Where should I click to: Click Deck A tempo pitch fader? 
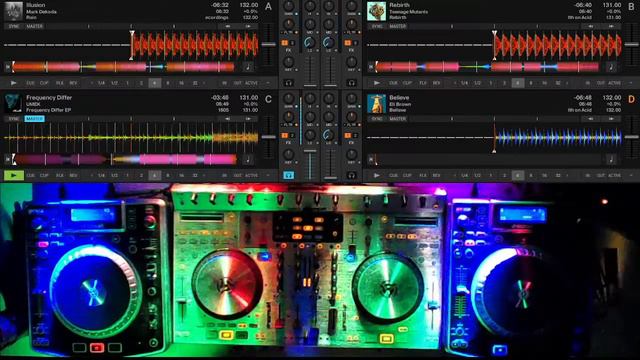click(x=268, y=44)
